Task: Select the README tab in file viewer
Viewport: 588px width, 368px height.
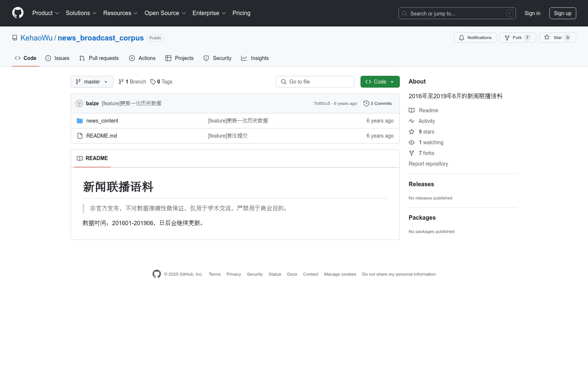Action: [x=92, y=158]
